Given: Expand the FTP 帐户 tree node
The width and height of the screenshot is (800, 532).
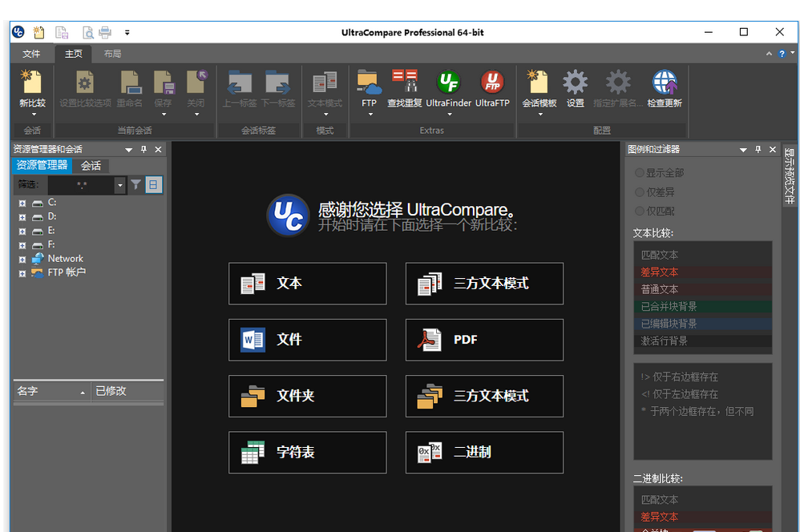Looking at the screenshot, I should click(22, 273).
